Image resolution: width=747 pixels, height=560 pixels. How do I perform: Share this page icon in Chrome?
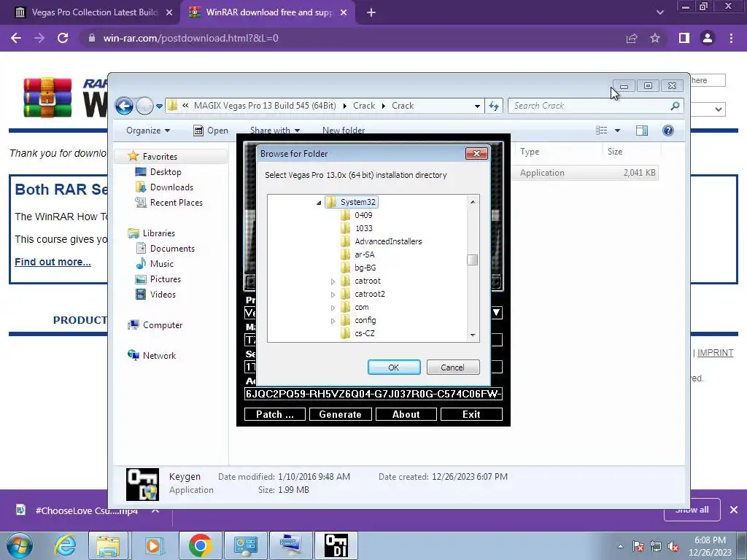[x=632, y=38]
